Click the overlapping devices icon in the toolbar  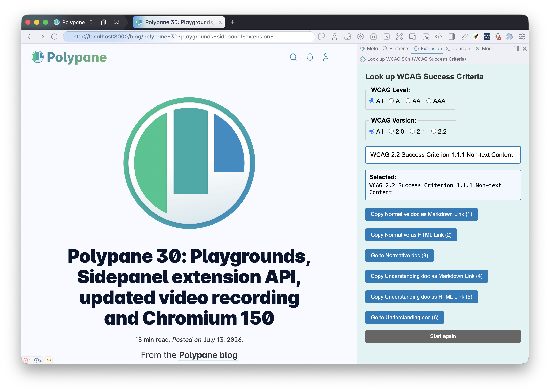point(413,36)
